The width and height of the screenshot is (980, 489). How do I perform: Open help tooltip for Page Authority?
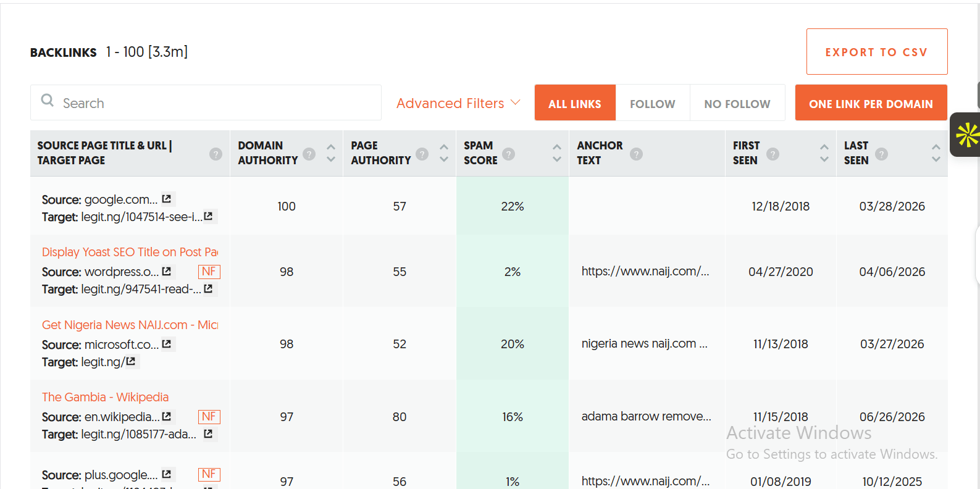pos(422,154)
